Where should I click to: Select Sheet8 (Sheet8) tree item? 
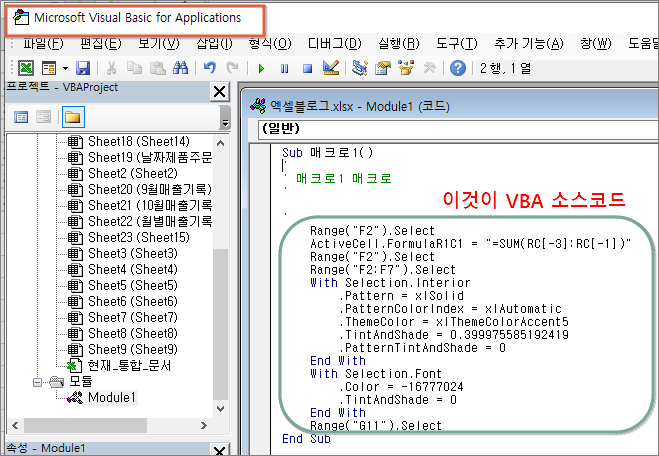coord(133,333)
